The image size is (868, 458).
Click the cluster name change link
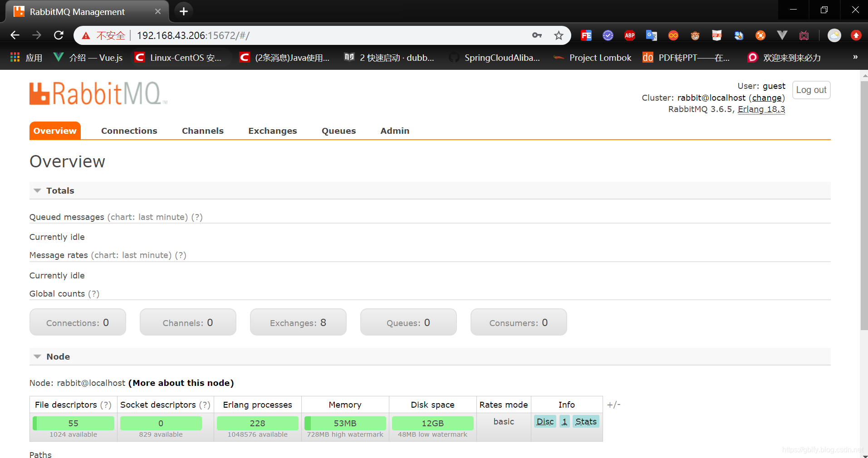[x=767, y=97]
